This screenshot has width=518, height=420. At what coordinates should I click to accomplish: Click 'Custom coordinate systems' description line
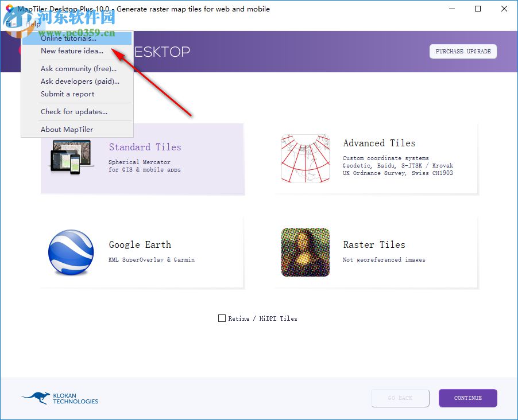(x=385, y=158)
